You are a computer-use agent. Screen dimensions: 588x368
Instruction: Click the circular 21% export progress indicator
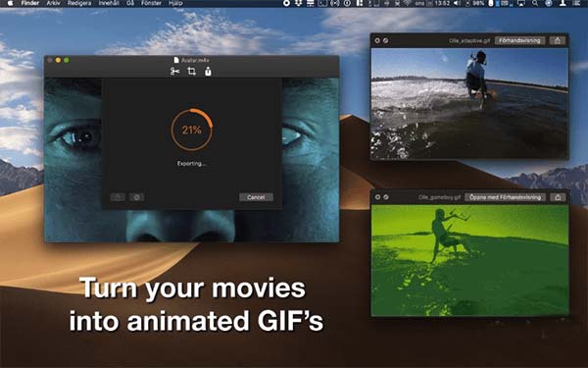pos(192,130)
